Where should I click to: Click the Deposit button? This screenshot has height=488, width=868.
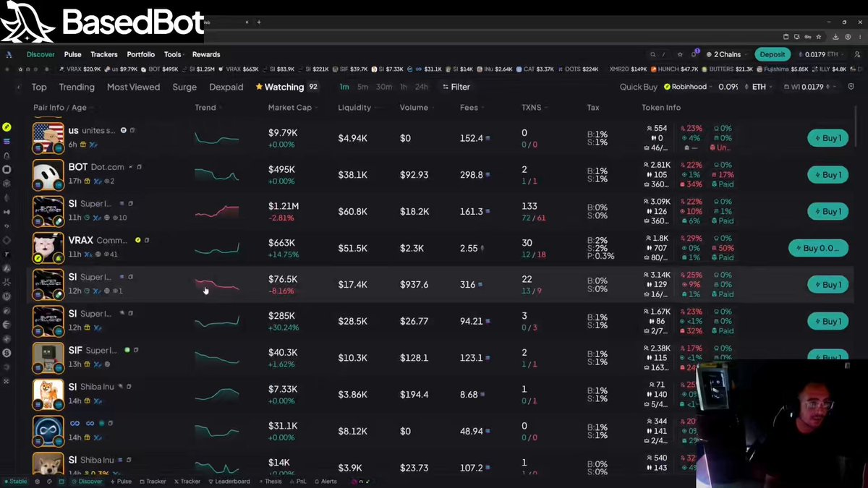[773, 54]
